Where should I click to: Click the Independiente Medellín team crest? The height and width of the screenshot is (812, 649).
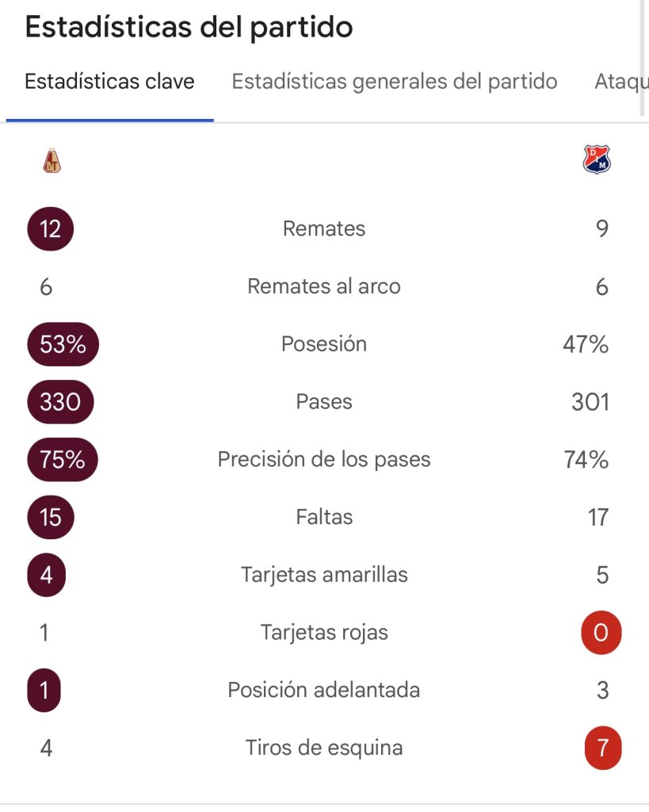point(597,159)
